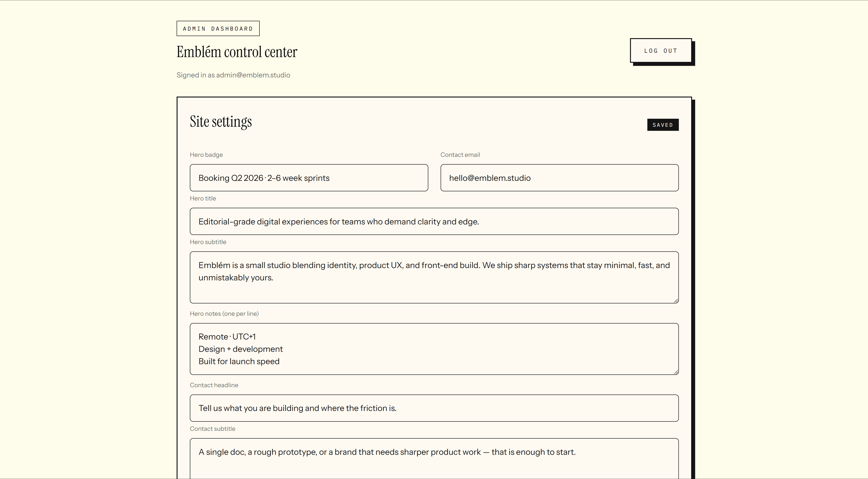Select the text Booking Q2 2026 sprints
This screenshot has width=868, height=479.
tap(264, 178)
